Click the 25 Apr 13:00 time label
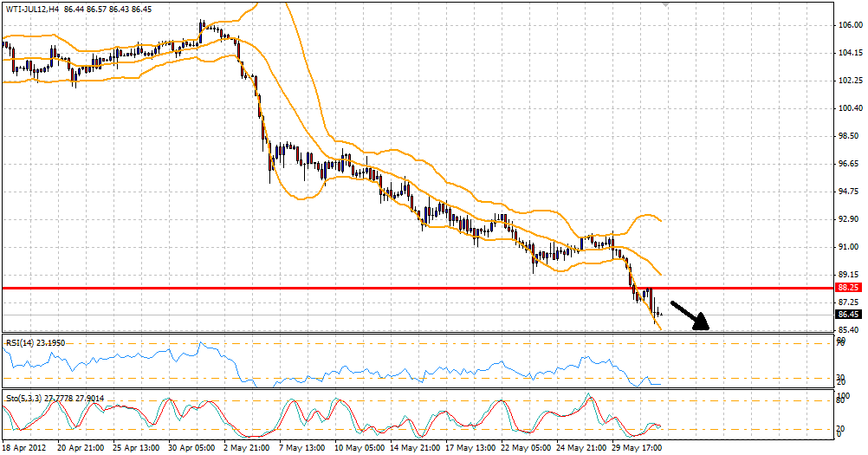This screenshot has width=868, height=455. [136, 447]
